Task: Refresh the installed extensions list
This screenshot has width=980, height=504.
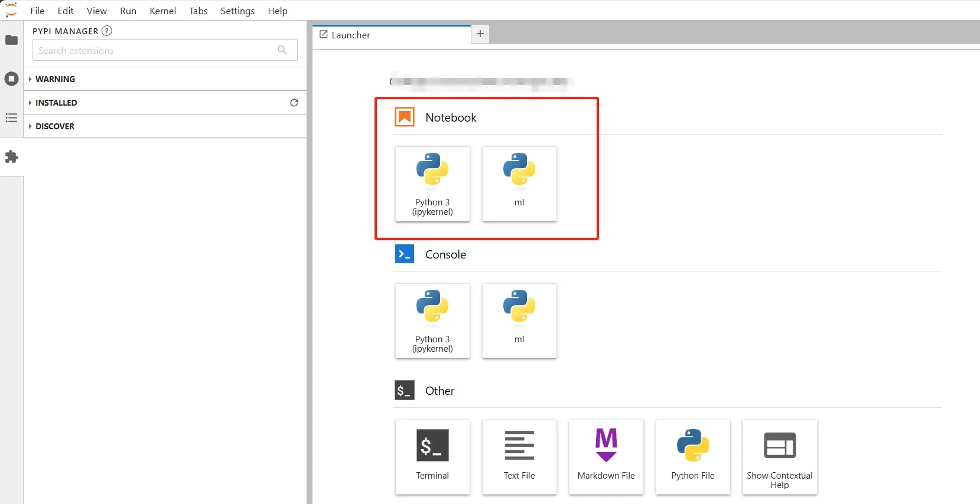Action: point(294,103)
